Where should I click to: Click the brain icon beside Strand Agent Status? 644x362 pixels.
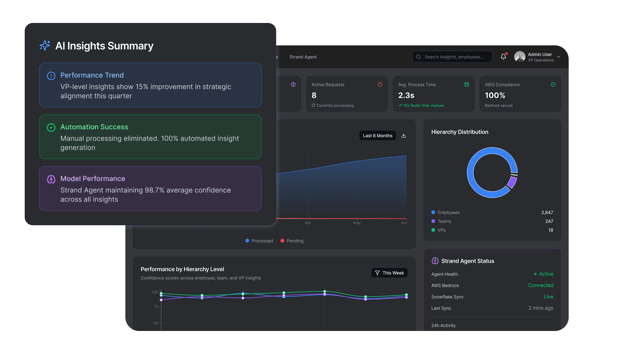[435, 261]
